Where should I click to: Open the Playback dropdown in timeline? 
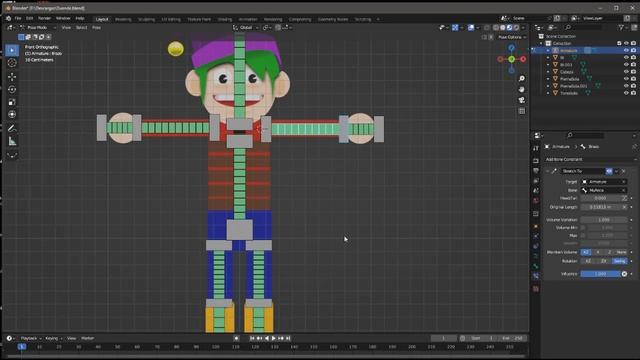(x=31, y=338)
